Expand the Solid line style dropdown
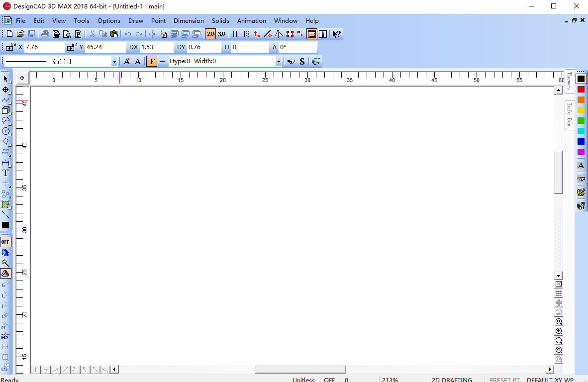Viewport: 588px width, 382px height. [114, 62]
